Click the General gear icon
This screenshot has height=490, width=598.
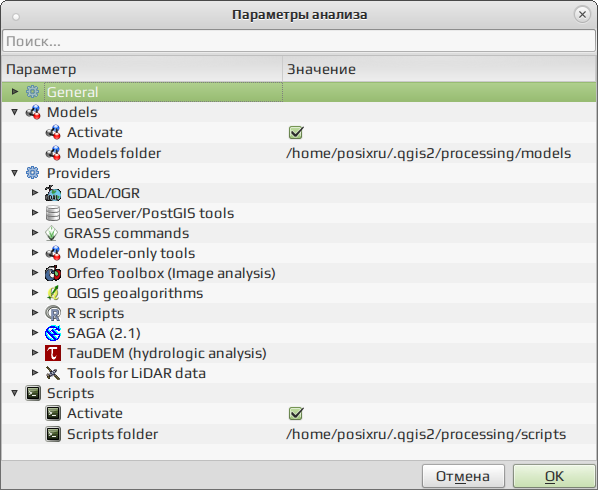[32, 92]
